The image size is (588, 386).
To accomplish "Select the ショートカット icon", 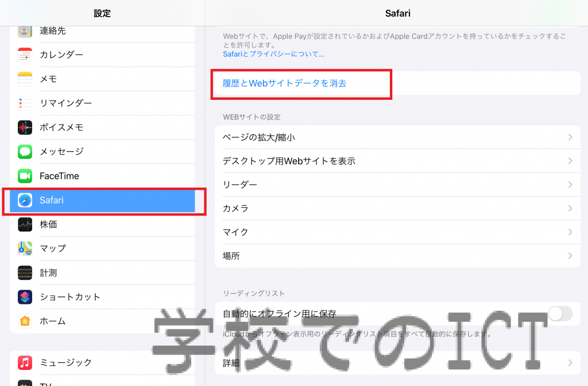I will (25, 297).
